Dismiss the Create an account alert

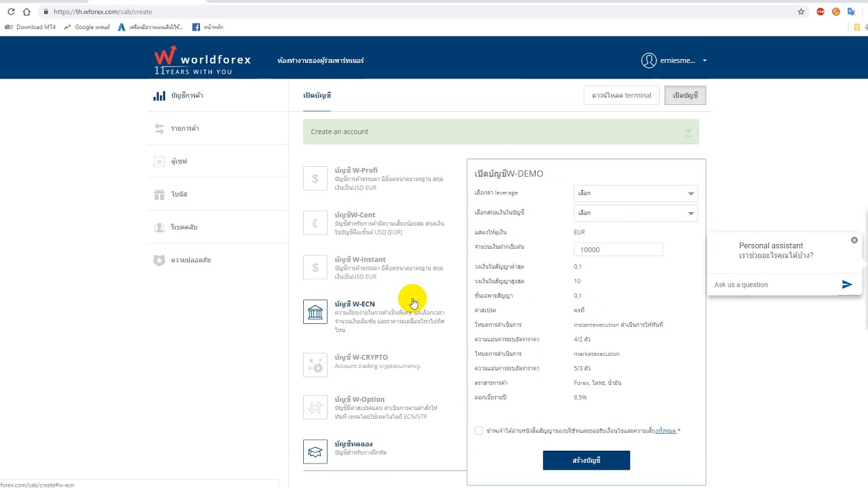[688, 131]
